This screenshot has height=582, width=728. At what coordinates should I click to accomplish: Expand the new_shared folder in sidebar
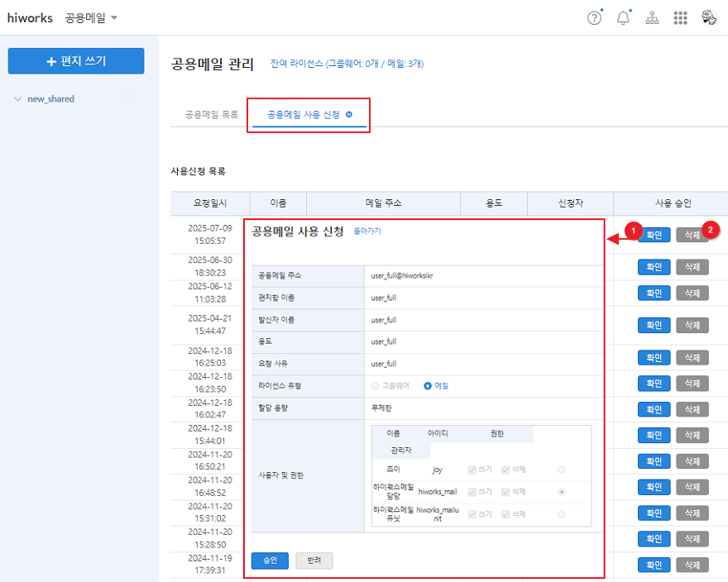[x=18, y=99]
